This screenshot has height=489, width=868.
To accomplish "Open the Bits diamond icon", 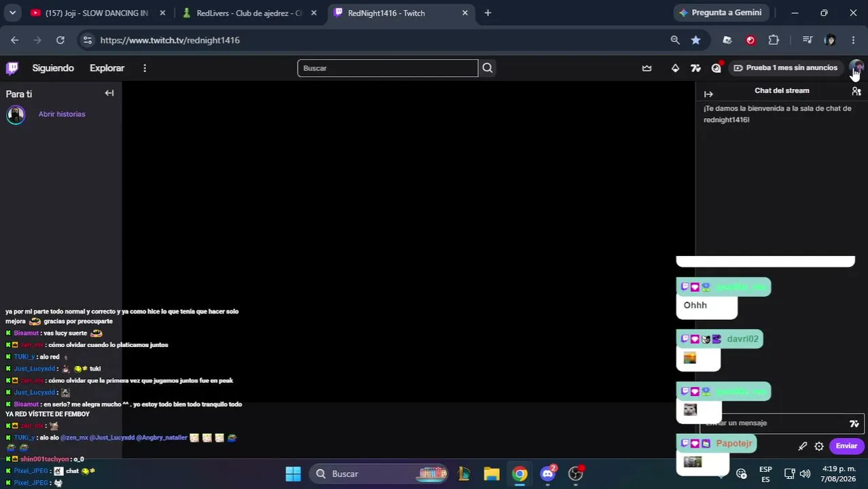I will (675, 68).
